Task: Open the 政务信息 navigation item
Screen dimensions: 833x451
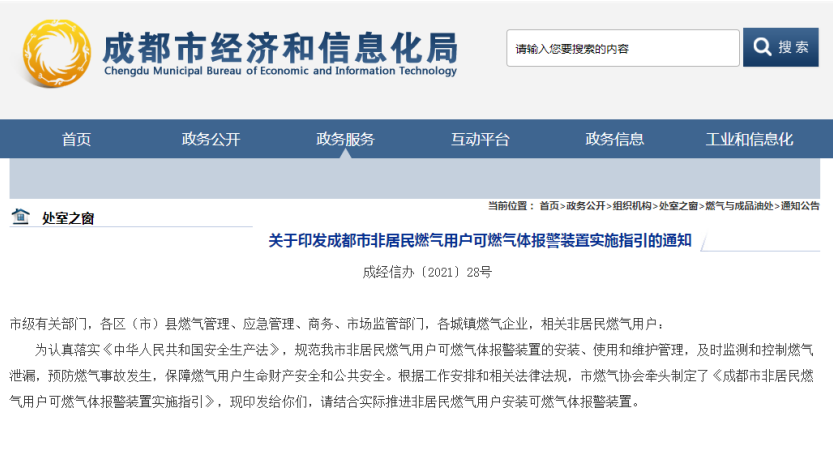Action: [x=614, y=139]
